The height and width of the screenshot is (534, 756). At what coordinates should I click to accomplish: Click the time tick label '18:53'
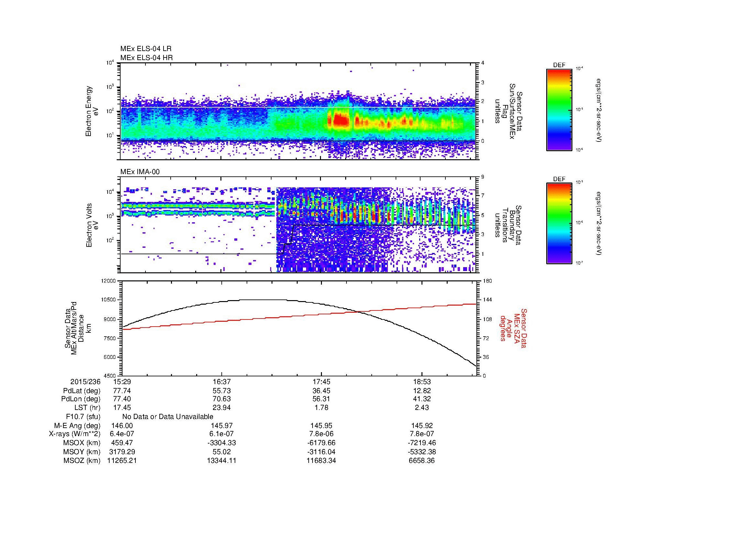coord(422,382)
